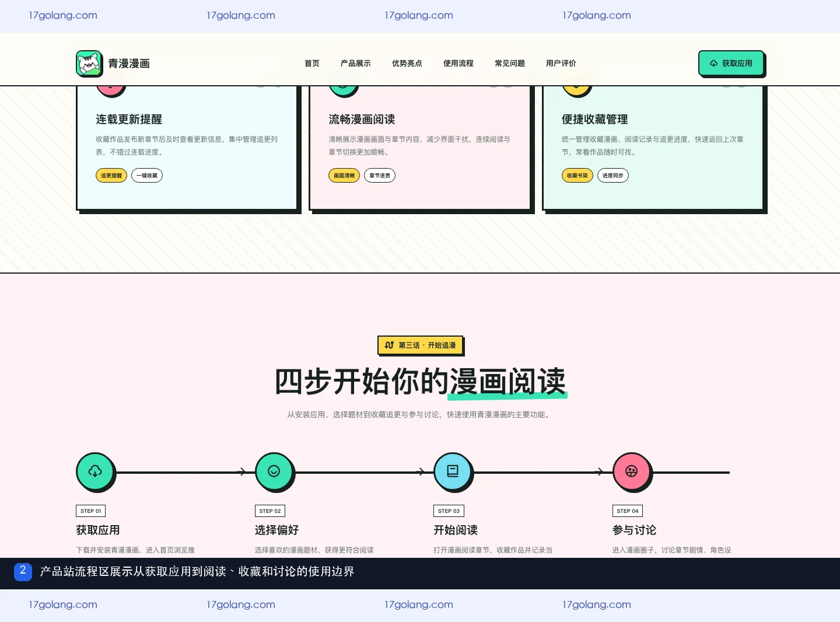Viewport: 840px width, 622px height.
Task: Click the 画面清晰 tag
Action: [x=344, y=176]
